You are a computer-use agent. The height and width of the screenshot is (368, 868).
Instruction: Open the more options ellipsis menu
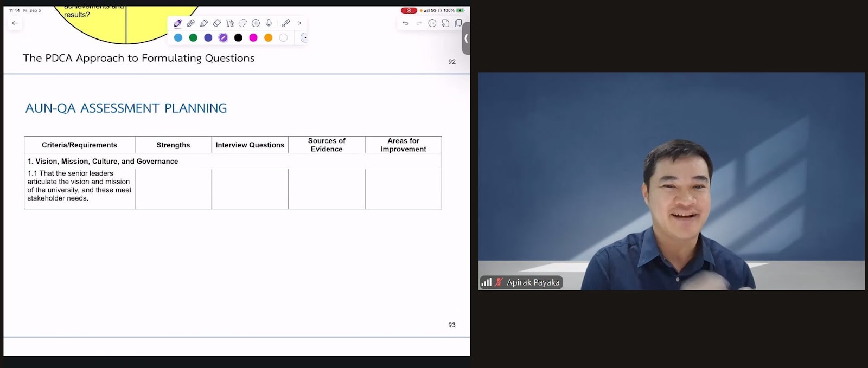(x=432, y=23)
